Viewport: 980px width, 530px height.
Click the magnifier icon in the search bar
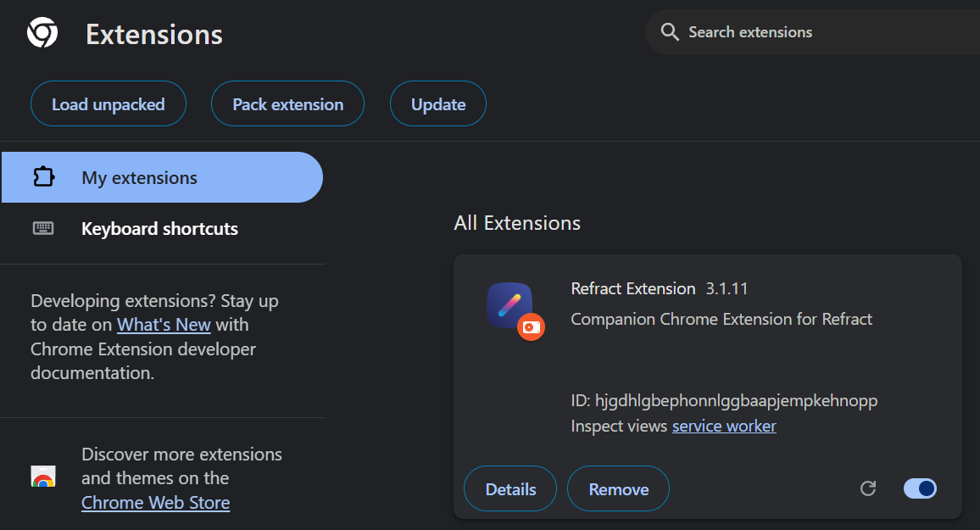tap(670, 32)
